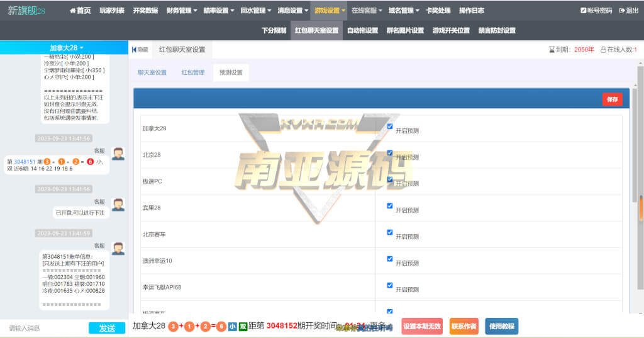Click the 设置本期无效 button
Viewport: 644px width, 338px height.
coord(421,326)
